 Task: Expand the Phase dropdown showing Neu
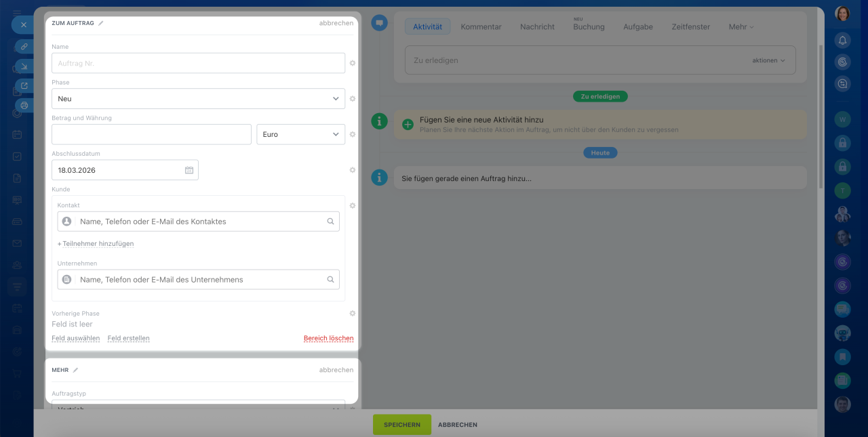(198, 99)
